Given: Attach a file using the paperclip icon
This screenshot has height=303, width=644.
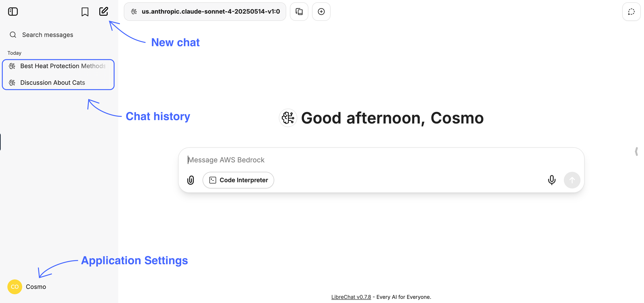Looking at the screenshot, I should (190, 180).
